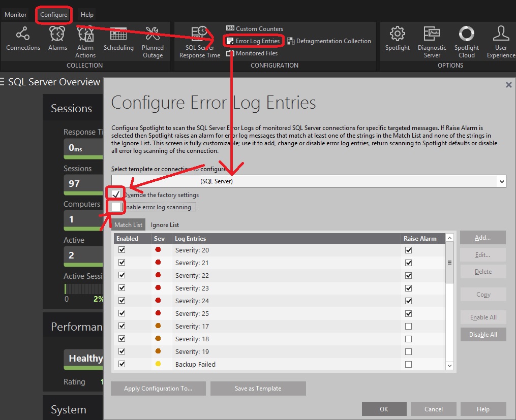Click the list scrollbar down arrow
516x420 pixels.
pos(449,366)
